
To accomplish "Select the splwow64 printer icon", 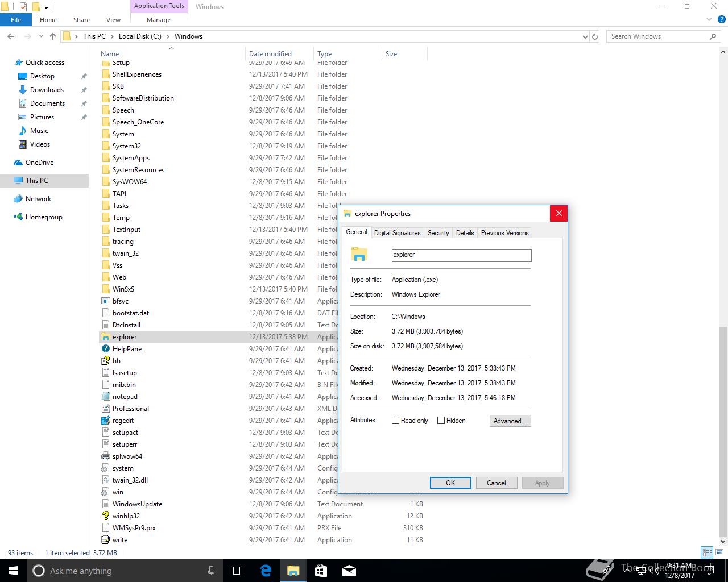I will (105, 456).
